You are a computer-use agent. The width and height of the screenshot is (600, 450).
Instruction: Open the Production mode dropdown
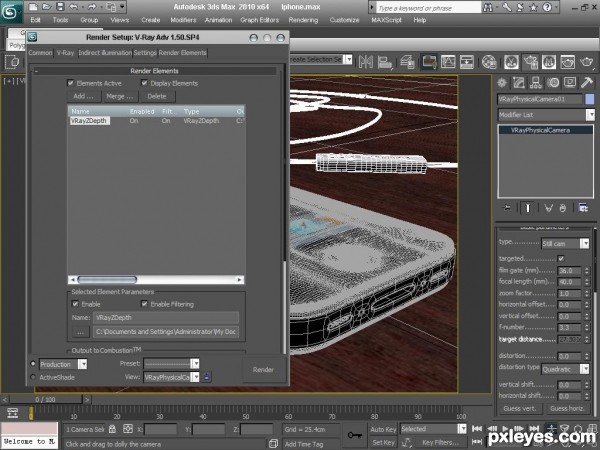coord(63,364)
